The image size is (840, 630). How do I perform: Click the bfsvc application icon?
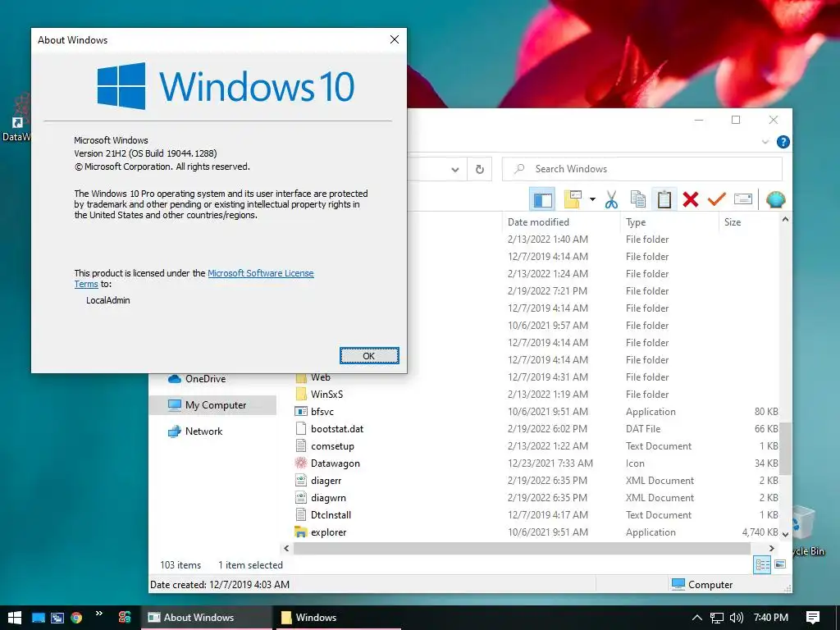(x=301, y=412)
